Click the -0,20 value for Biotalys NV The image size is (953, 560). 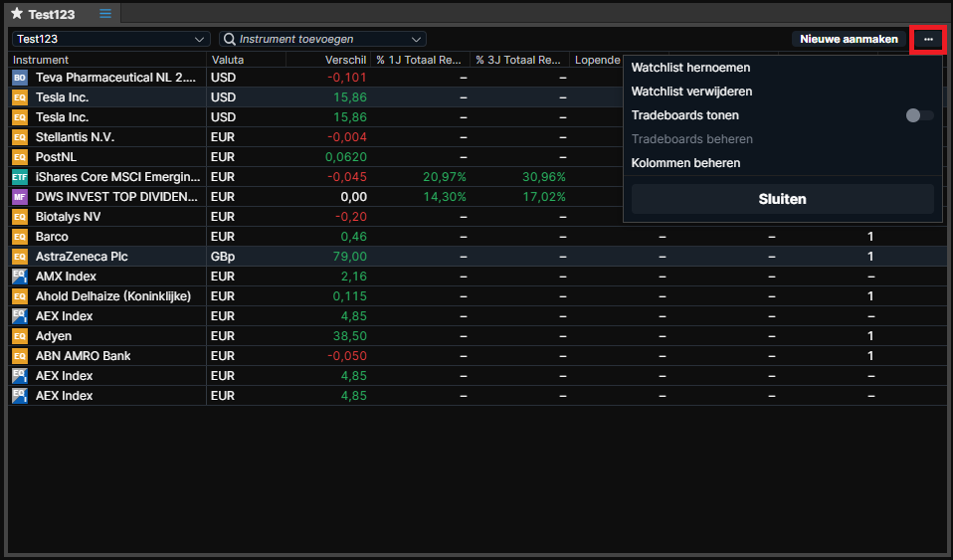(351, 217)
